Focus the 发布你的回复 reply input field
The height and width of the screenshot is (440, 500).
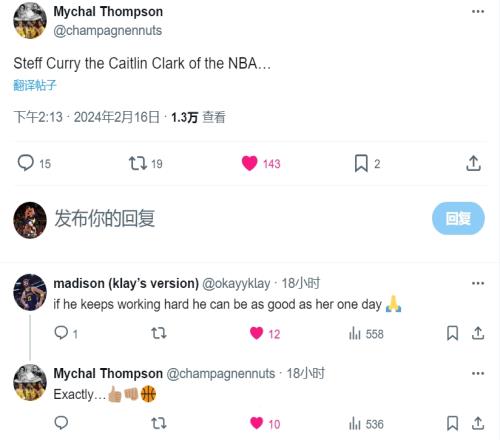[233, 218]
